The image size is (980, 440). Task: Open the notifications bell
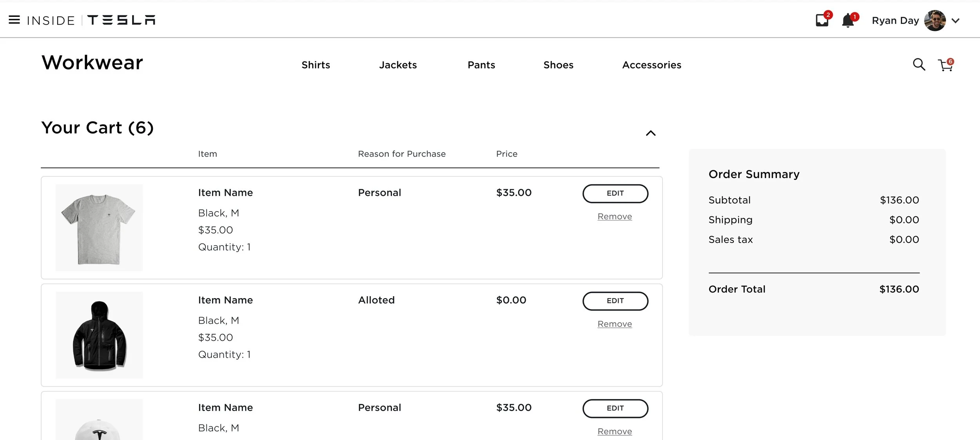tap(848, 20)
